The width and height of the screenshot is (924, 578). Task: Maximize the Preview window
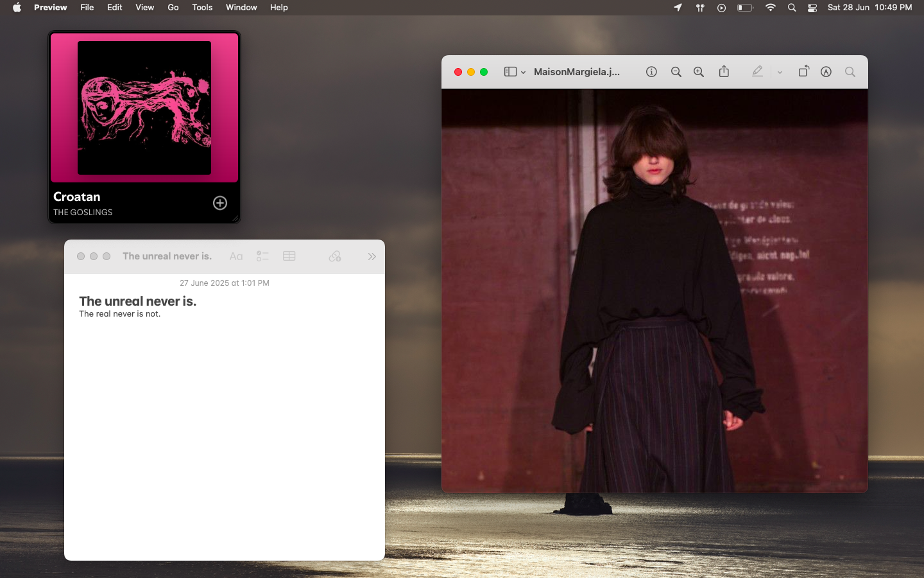(484, 72)
